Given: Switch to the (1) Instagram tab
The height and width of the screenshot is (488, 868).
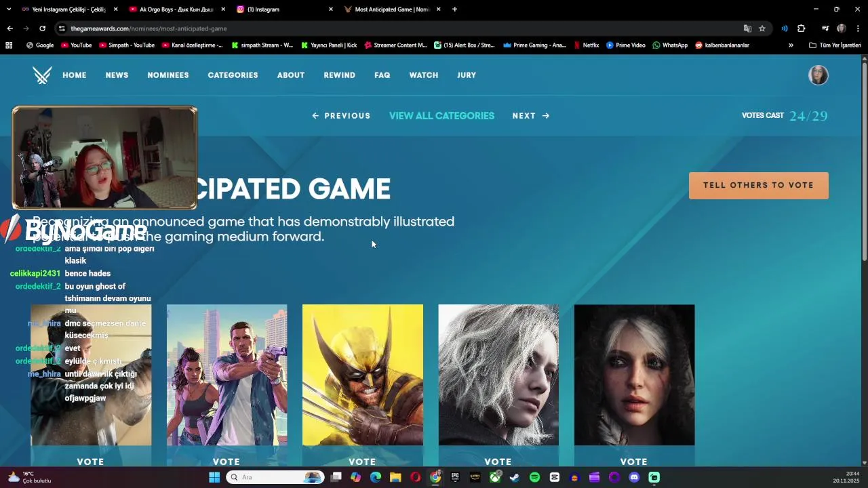Looking at the screenshot, I should [285, 9].
